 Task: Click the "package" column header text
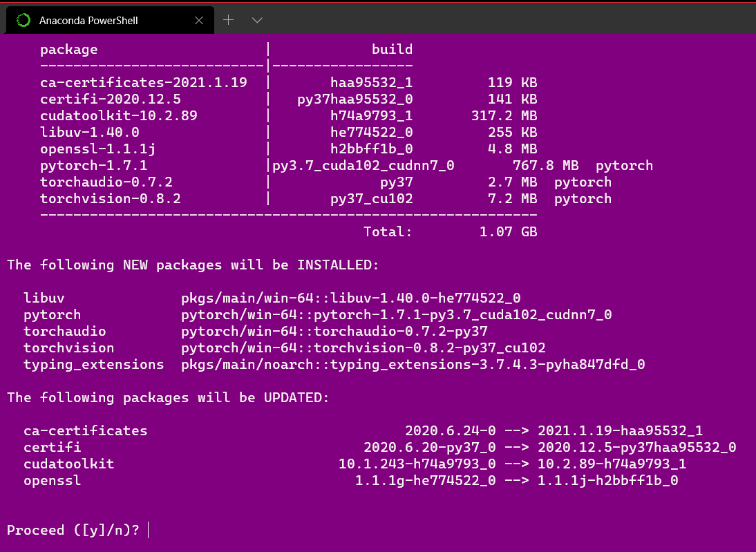tap(68, 49)
